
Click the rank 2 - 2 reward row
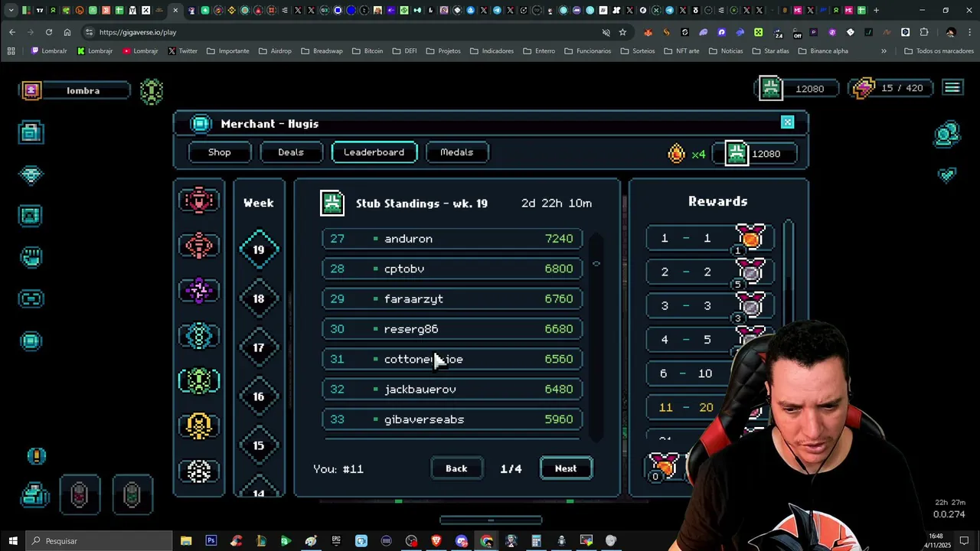710,272
